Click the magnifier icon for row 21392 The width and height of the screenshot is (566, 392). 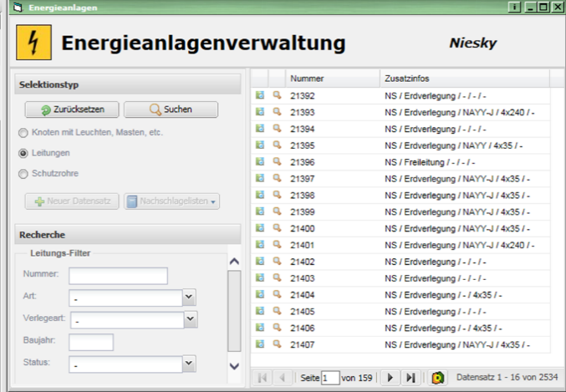point(277,95)
